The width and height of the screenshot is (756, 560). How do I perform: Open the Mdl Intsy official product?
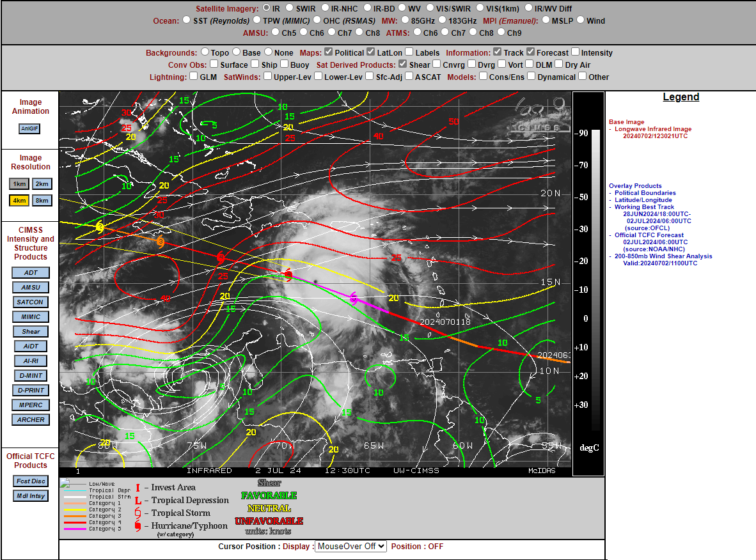(30, 495)
